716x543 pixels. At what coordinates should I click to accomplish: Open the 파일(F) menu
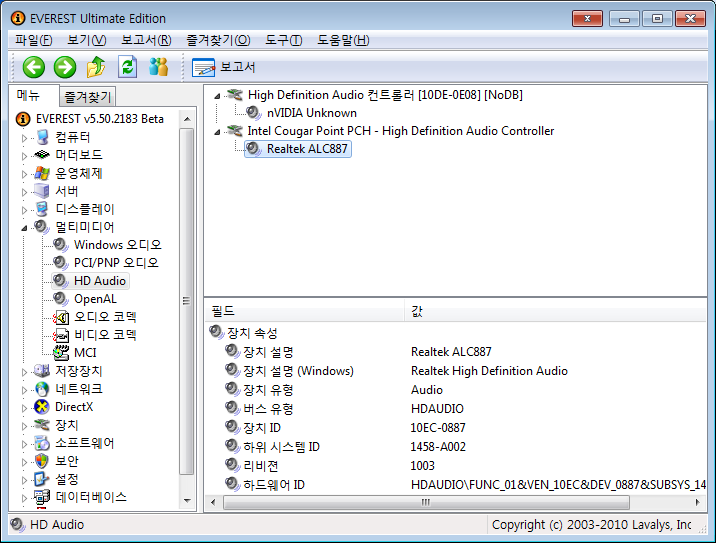pyautogui.click(x=33, y=40)
